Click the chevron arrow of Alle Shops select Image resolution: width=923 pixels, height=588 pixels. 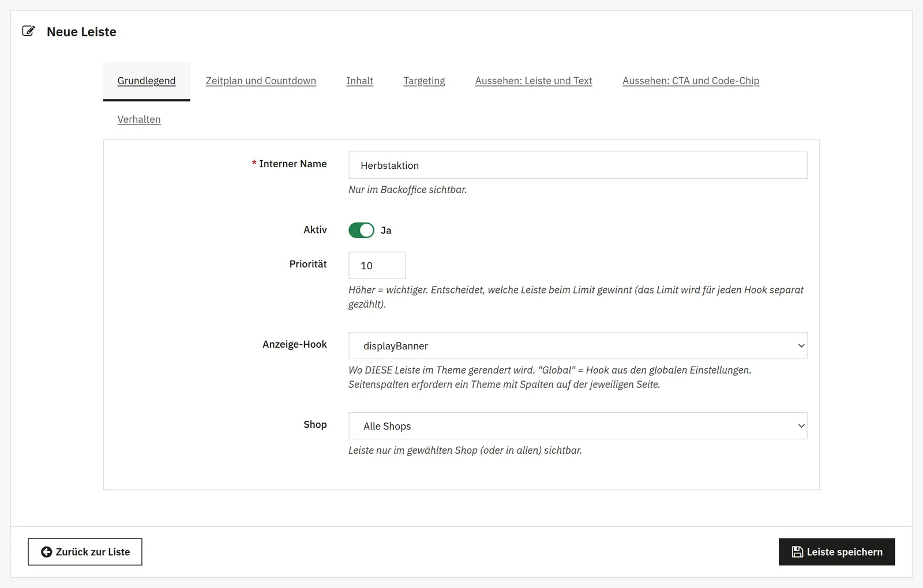coord(801,426)
